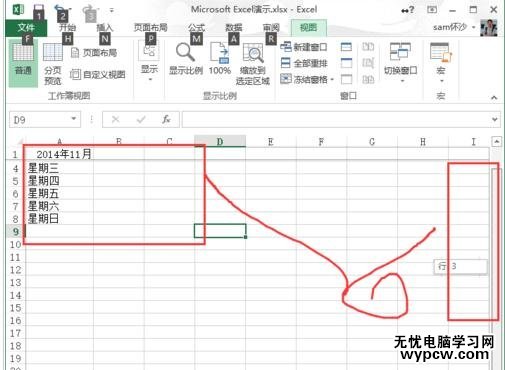The width and height of the screenshot is (505, 370).
Task: Select row 9 header
Action: pos(15,231)
